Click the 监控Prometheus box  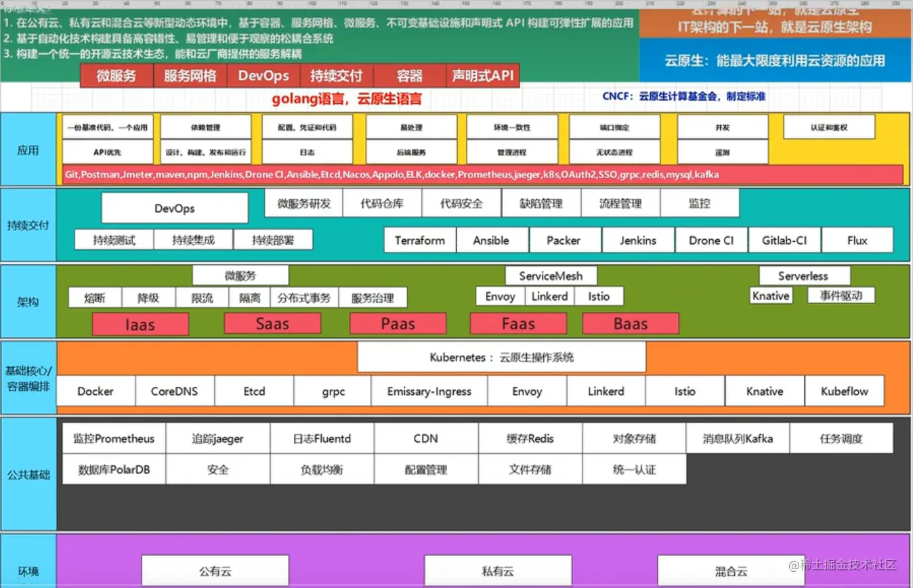coord(114,438)
